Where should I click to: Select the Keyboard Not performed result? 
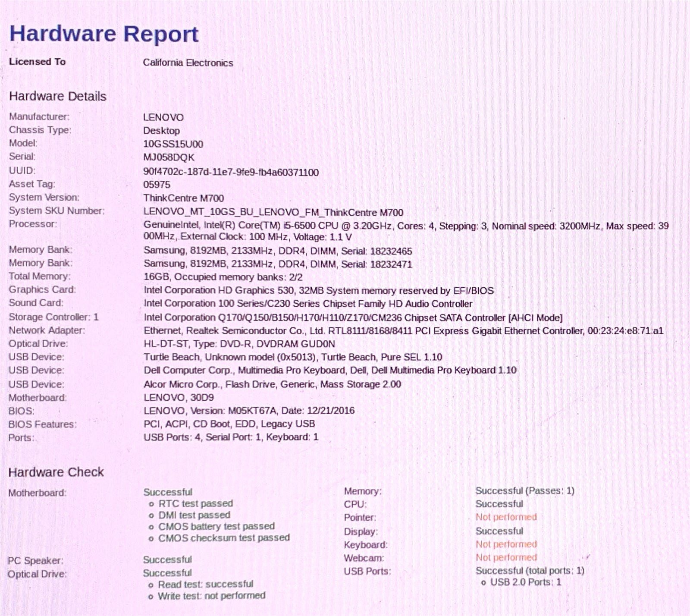point(506,544)
